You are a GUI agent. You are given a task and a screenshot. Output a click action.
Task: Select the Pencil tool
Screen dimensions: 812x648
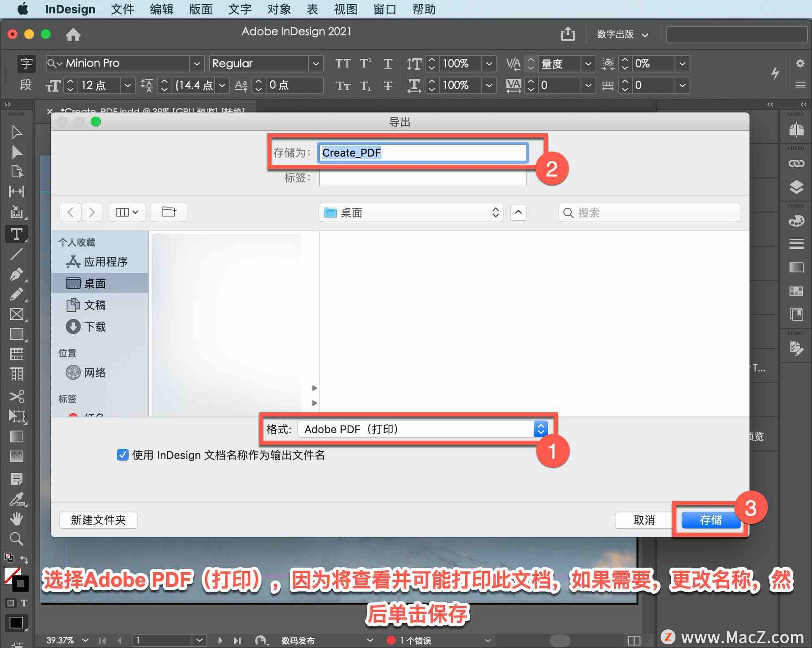16,294
